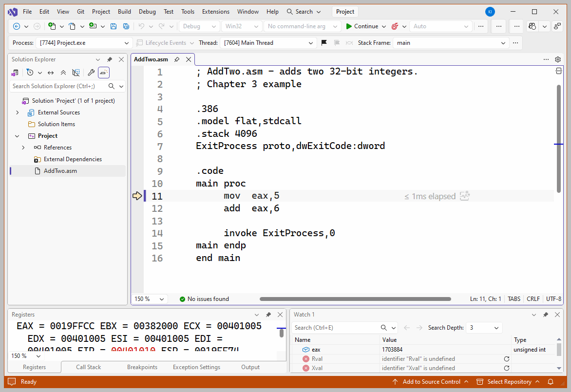
Task: Expand the References tree node
Action: tap(23, 148)
